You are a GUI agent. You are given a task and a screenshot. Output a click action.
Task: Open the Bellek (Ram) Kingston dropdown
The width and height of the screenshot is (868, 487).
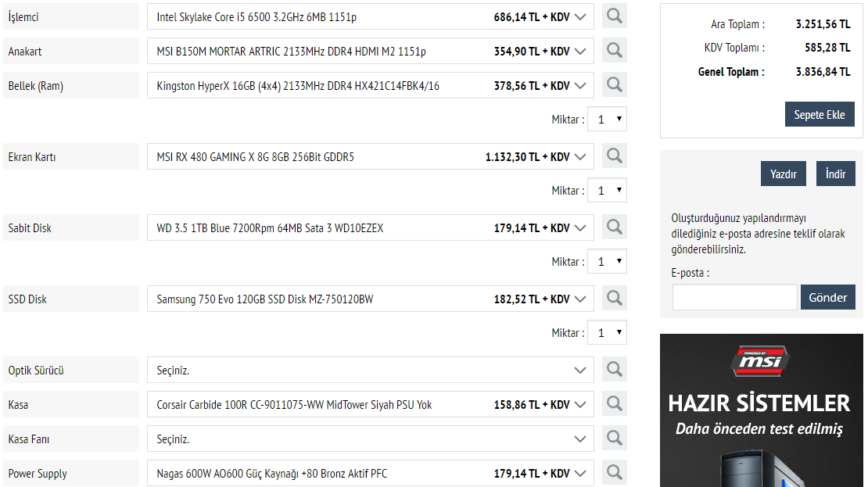click(x=371, y=85)
